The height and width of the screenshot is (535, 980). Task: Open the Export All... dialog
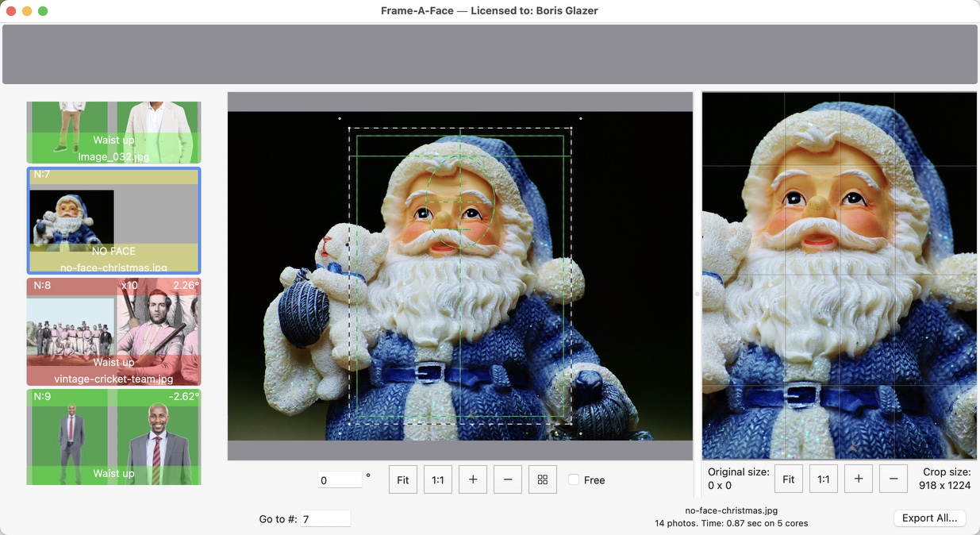[930, 518]
